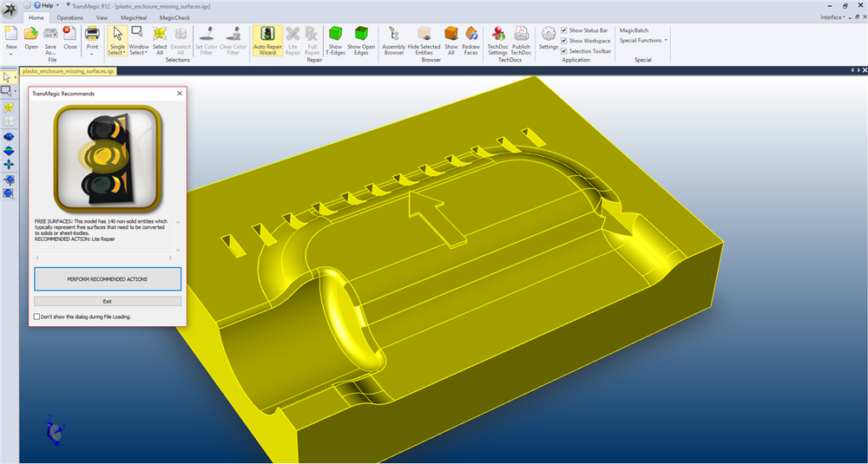Image resolution: width=868 pixels, height=464 pixels.
Task: Click the Auto Repair Wizard icon
Action: [x=267, y=40]
